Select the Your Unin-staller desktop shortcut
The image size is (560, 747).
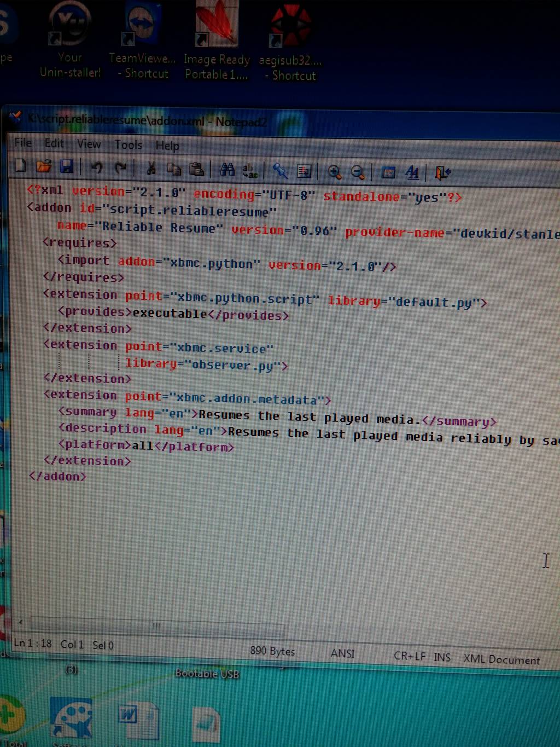pos(70,40)
